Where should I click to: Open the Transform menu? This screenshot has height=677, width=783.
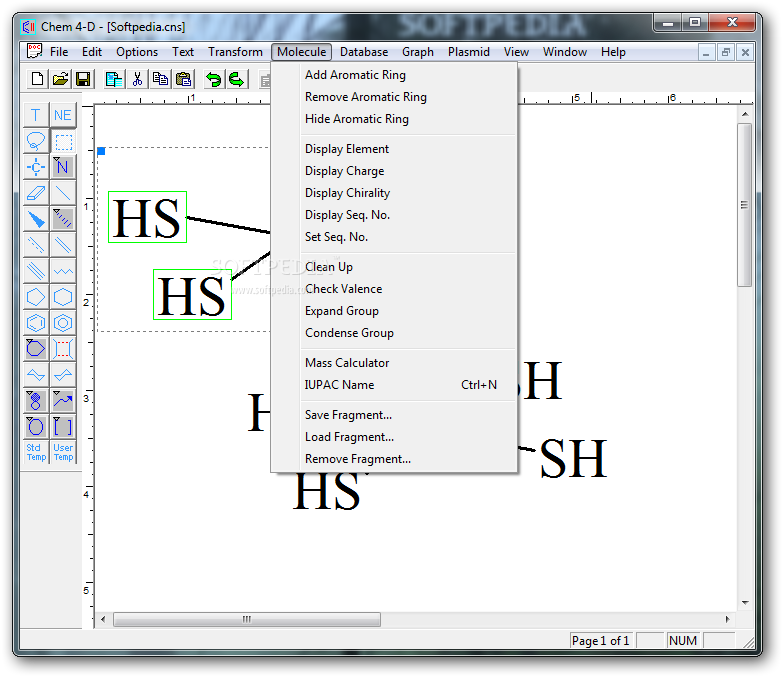pyautogui.click(x=235, y=52)
